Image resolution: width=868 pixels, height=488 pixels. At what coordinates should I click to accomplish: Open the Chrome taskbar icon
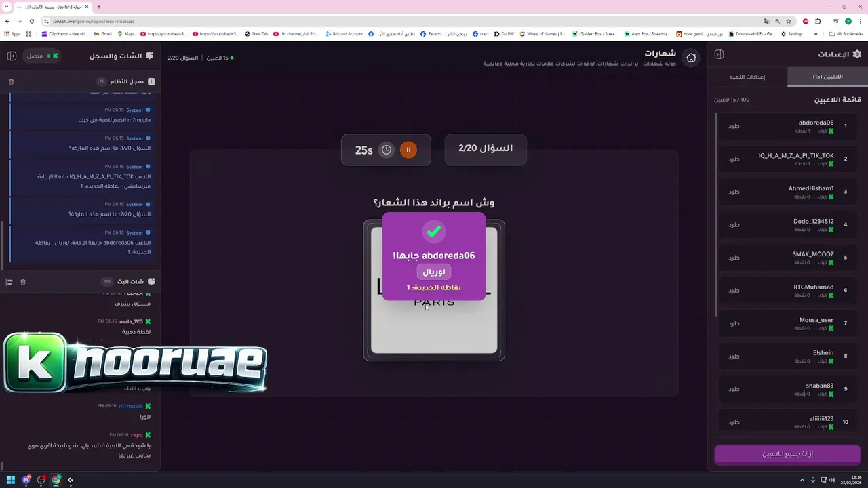coord(56,480)
